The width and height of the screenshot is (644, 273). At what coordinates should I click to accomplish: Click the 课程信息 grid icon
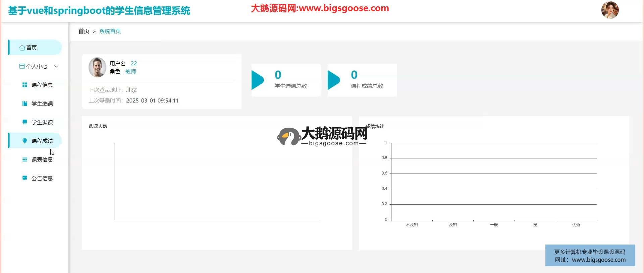point(25,85)
